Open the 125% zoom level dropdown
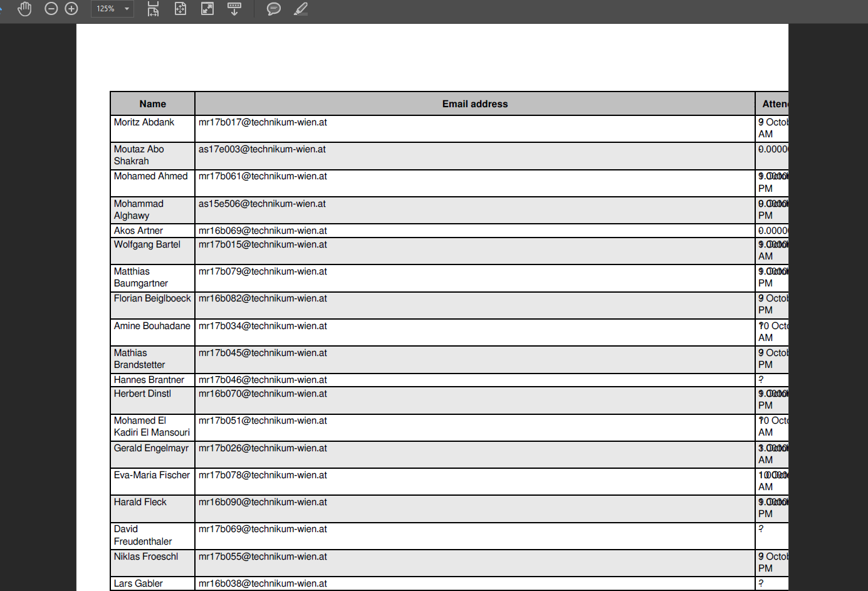Image resolution: width=868 pixels, height=591 pixels. pyautogui.click(x=113, y=9)
